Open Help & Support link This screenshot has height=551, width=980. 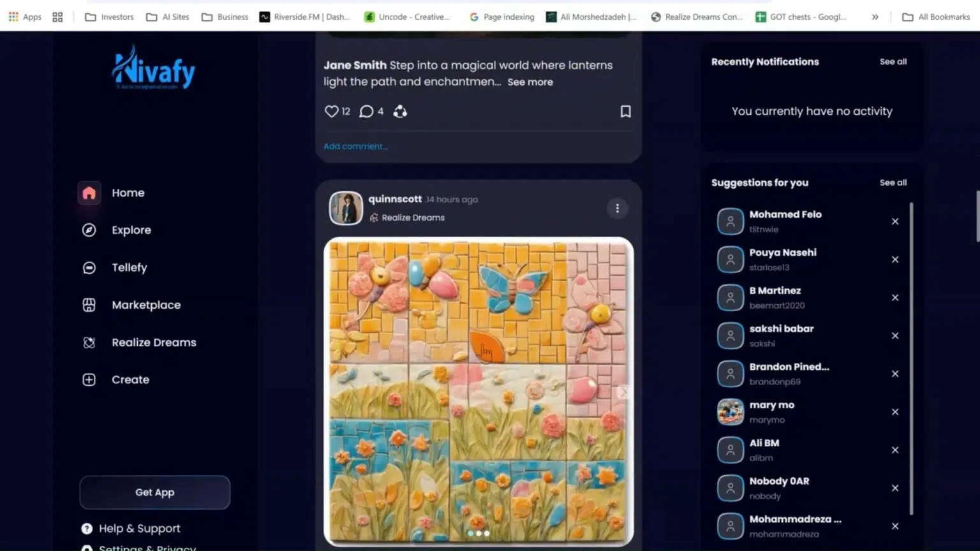click(140, 529)
